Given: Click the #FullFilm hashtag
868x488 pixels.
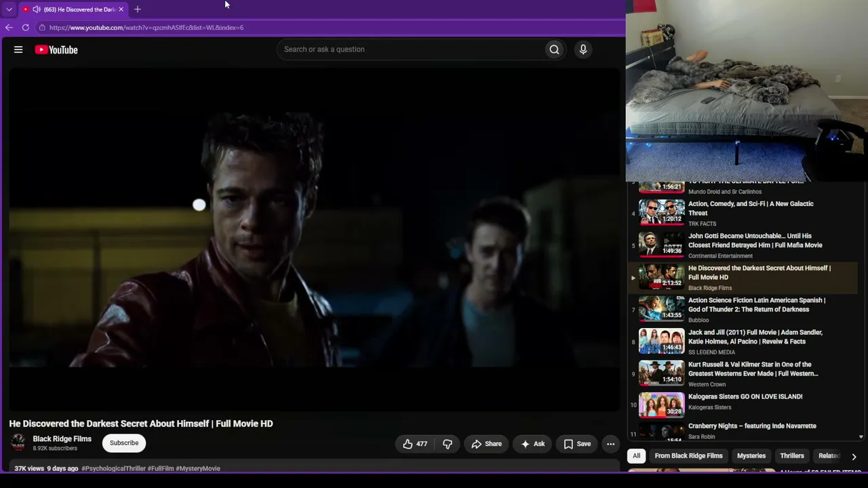Looking at the screenshot, I should 161,468.
